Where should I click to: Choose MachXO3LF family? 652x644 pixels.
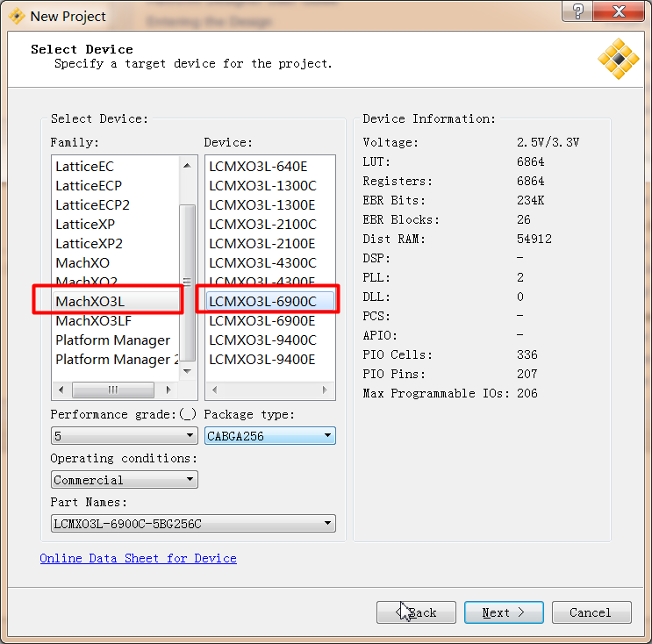(94, 321)
